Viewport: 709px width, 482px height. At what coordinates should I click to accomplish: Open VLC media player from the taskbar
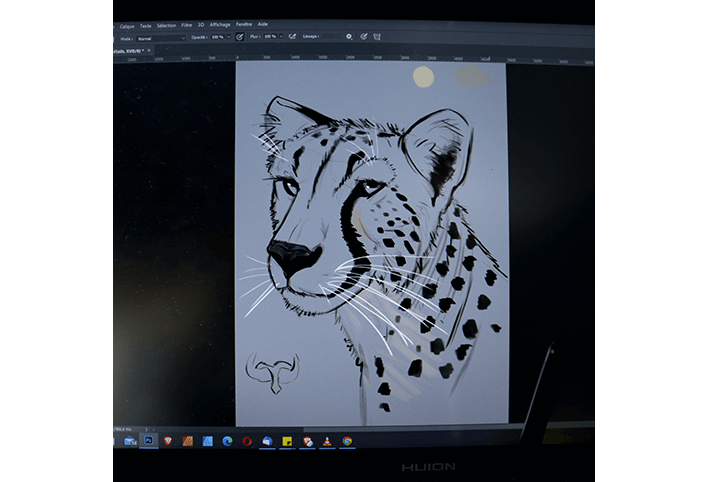[x=327, y=441]
